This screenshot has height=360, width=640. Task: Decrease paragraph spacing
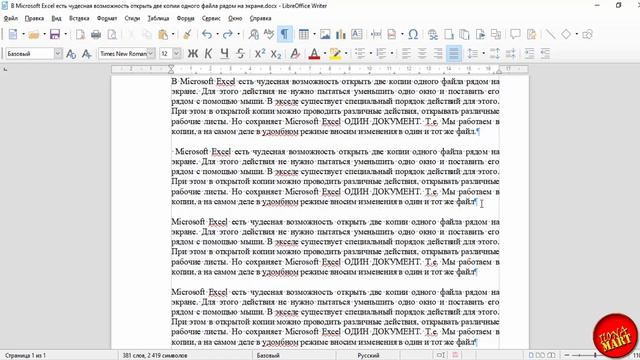pyautogui.click(x=510, y=53)
